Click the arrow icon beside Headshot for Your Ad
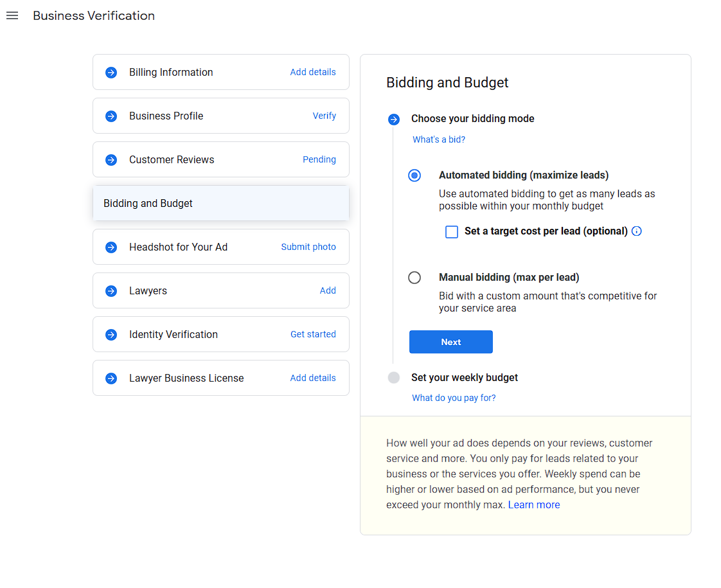Screen dimensions: 721x588 click(111, 247)
